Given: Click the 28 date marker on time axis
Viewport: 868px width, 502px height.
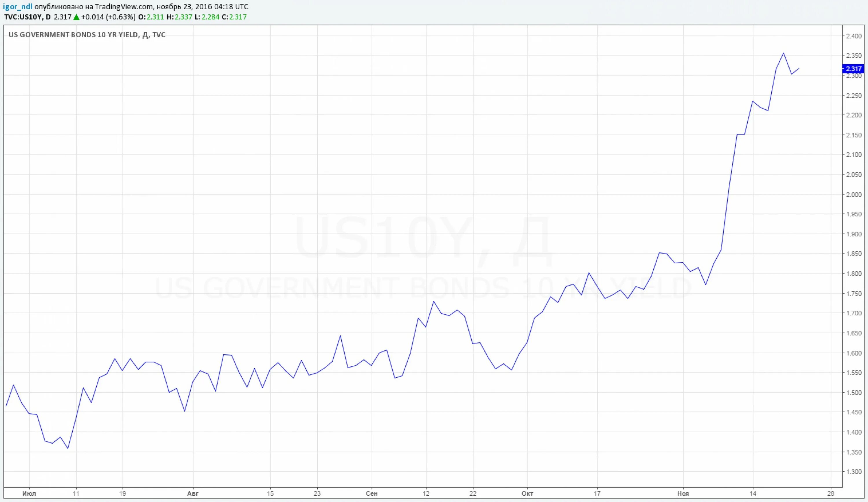Looking at the screenshot, I should (x=830, y=493).
